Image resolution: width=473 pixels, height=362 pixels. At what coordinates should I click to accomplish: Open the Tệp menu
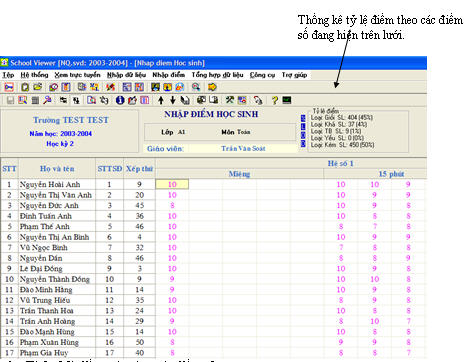8,75
